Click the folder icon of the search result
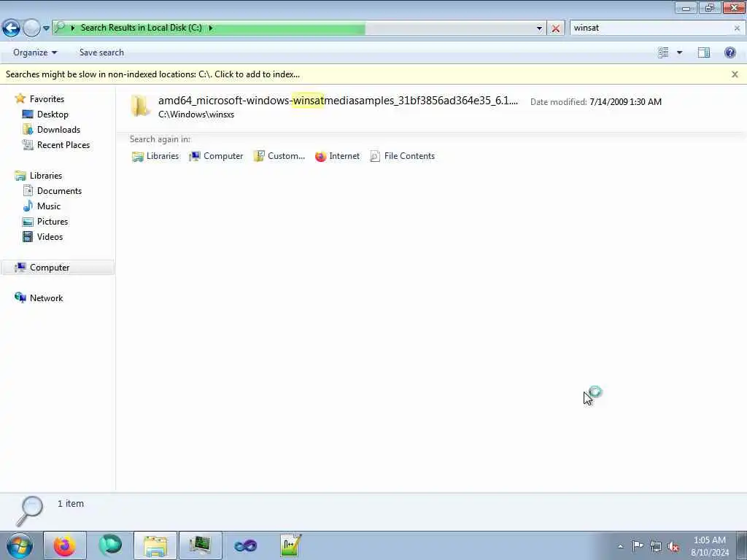747x560 pixels. click(x=140, y=105)
